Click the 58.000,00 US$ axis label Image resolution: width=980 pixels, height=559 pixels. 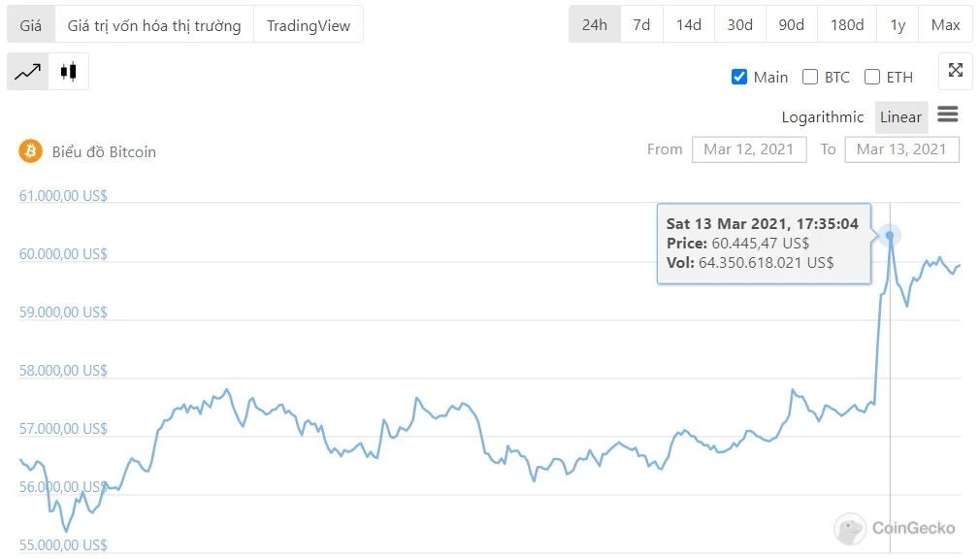point(63,370)
